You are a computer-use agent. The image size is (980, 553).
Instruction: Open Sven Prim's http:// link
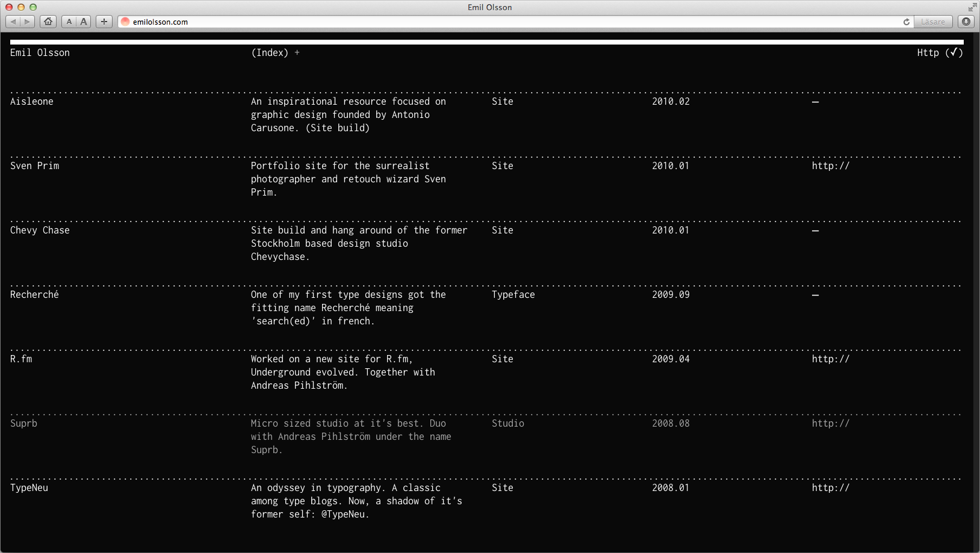(830, 166)
